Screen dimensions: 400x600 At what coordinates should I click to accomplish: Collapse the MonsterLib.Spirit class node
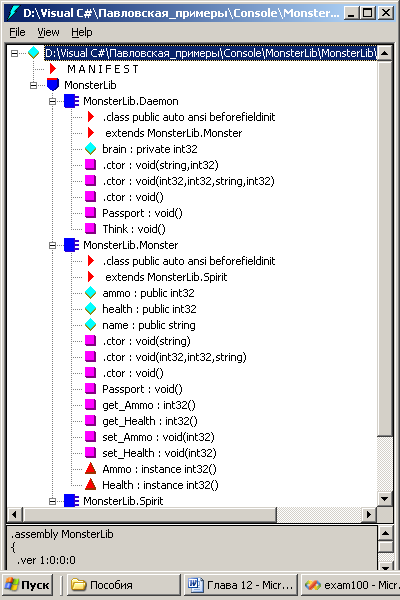tap(52, 501)
